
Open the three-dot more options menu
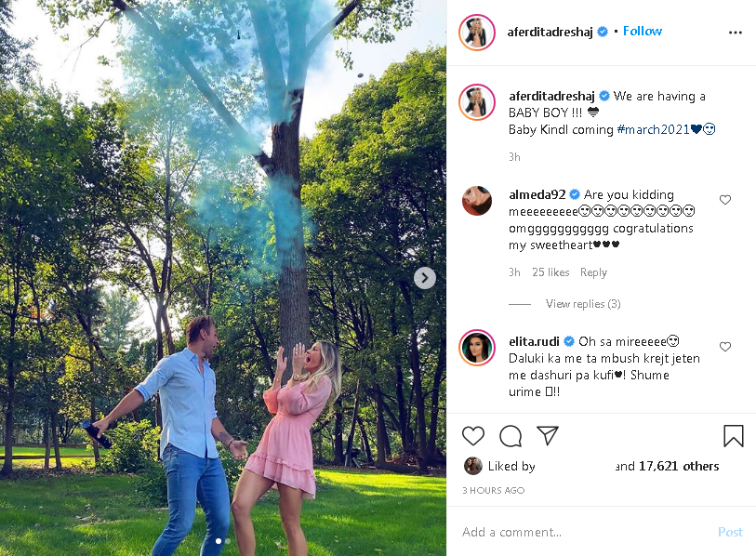(735, 33)
